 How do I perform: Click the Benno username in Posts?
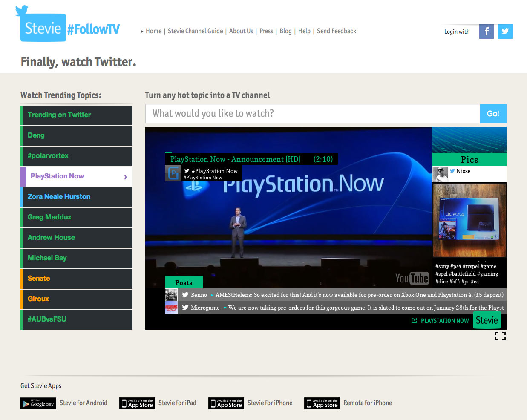(199, 295)
